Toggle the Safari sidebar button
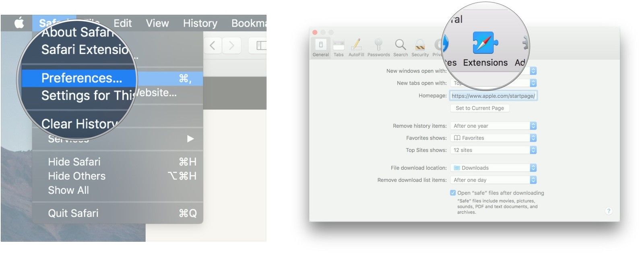Image resolution: width=644 pixels, height=255 pixels. (260, 46)
